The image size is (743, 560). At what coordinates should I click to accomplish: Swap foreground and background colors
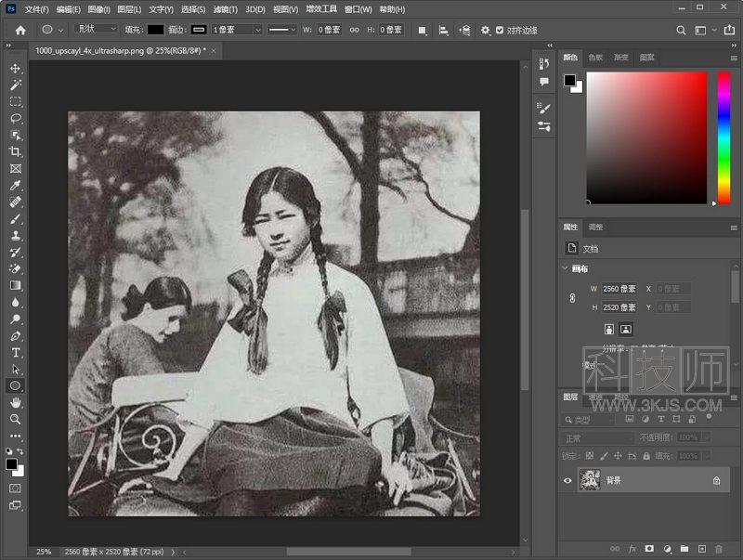coord(20,451)
